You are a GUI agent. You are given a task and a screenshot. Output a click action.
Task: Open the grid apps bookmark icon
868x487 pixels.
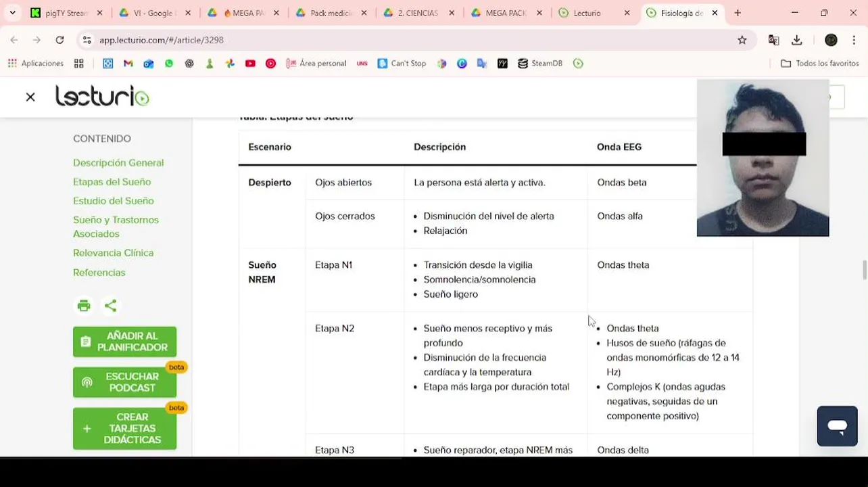(x=79, y=63)
